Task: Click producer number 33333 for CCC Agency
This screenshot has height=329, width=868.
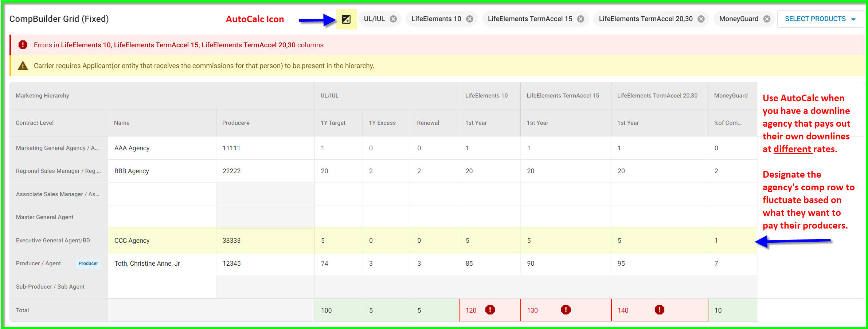Action: (x=231, y=241)
